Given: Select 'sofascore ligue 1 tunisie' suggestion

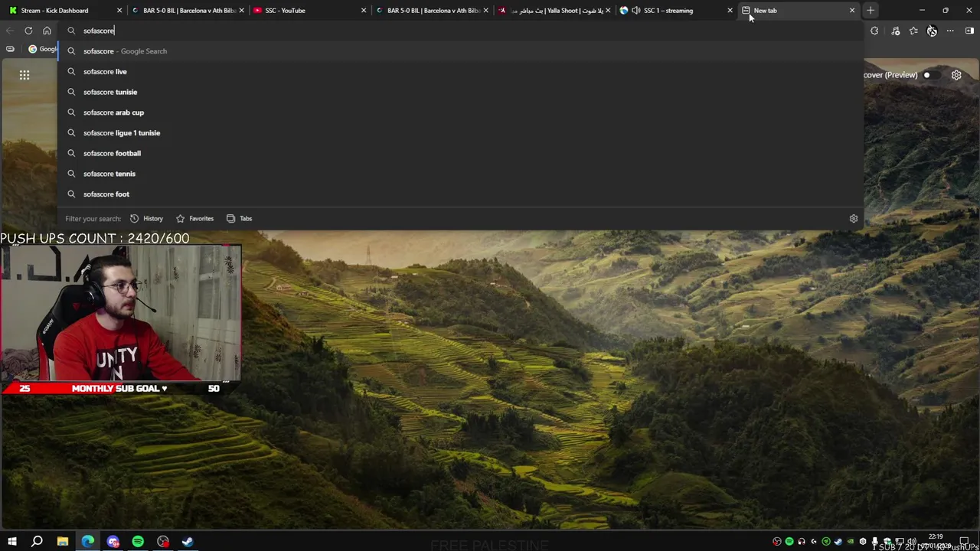Looking at the screenshot, I should pos(460,133).
